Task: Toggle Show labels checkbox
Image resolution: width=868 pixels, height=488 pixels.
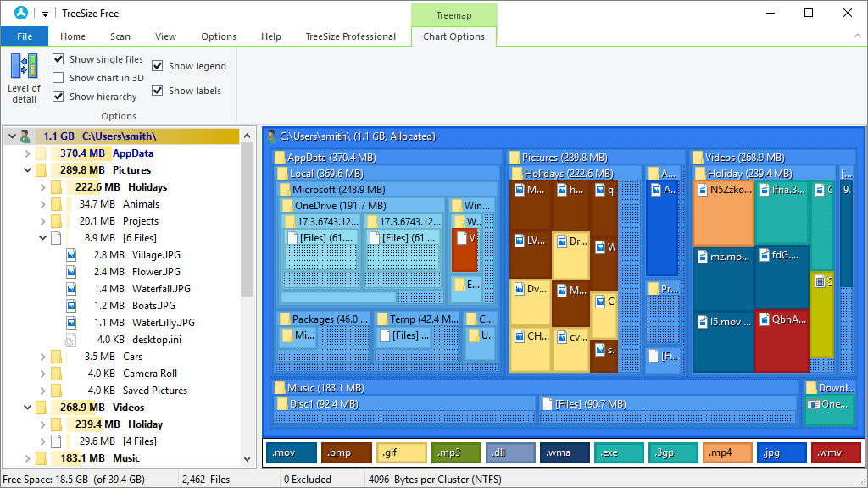Action: click(158, 90)
